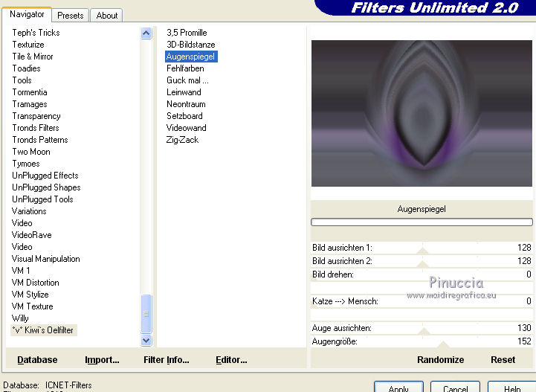Select VM Distortion category
Viewport: 536px width, 392px height.
click(x=35, y=283)
